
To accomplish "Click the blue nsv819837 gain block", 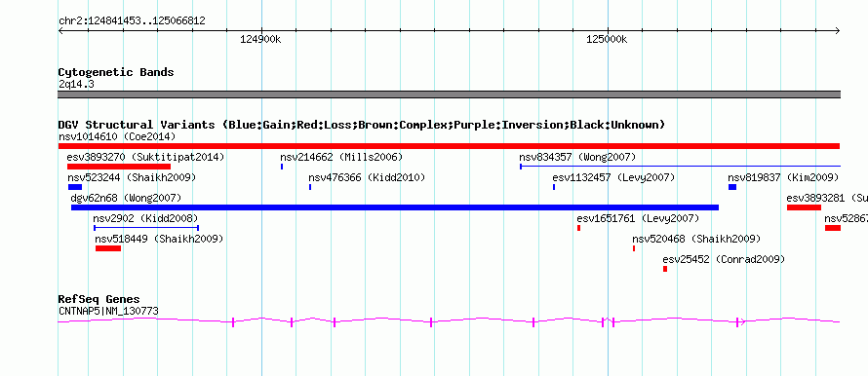I will click(732, 187).
